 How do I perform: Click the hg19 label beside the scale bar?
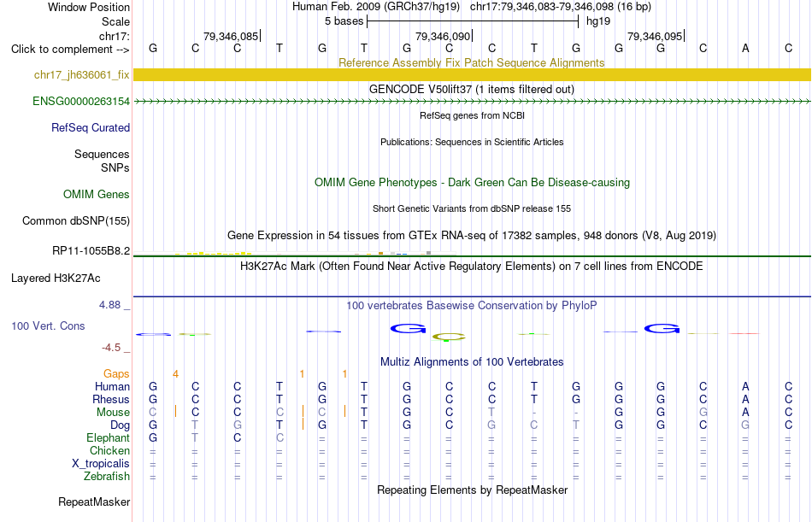(x=598, y=21)
